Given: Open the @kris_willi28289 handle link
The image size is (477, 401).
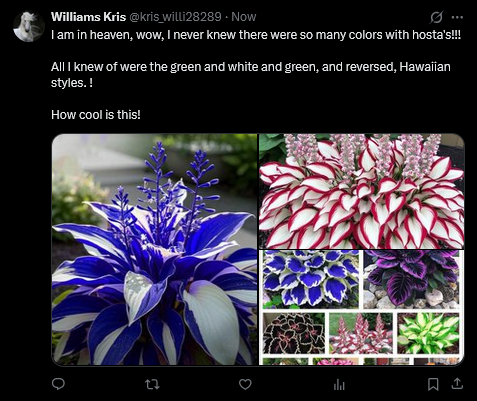Looking at the screenshot, I should pyautogui.click(x=175, y=17).
